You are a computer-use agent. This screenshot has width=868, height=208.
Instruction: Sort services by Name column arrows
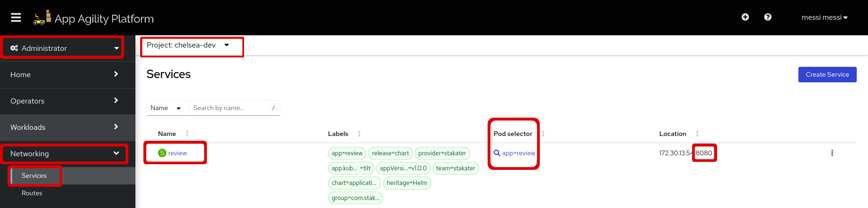click(x=187, y=134)
